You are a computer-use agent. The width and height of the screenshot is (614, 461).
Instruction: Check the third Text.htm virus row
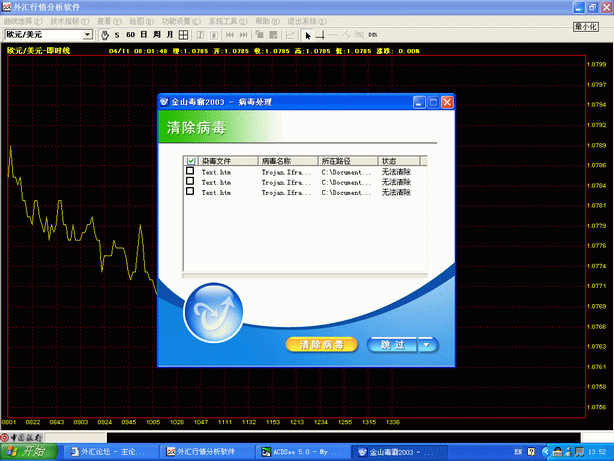(190, 191)
